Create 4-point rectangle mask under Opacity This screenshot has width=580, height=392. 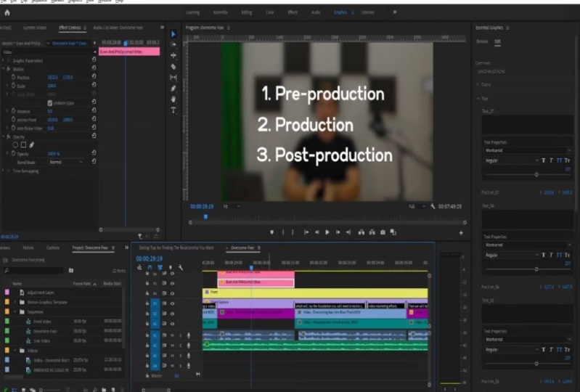[23, 145]
